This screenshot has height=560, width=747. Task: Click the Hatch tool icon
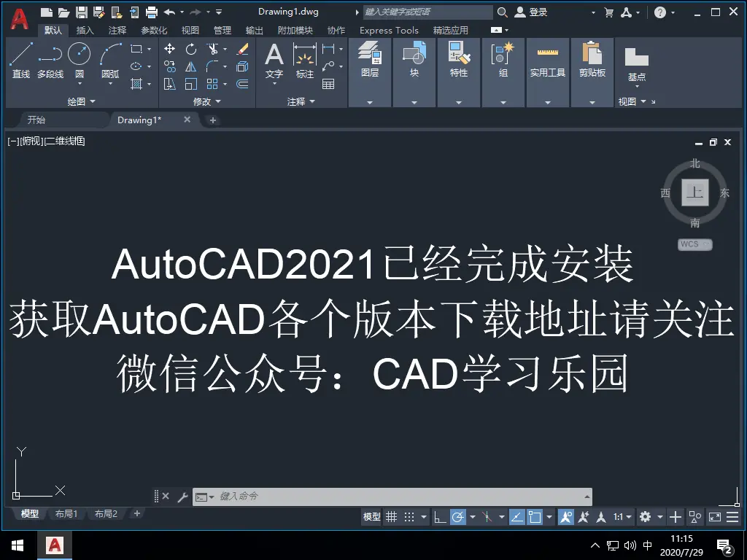(x=136, y=85)
